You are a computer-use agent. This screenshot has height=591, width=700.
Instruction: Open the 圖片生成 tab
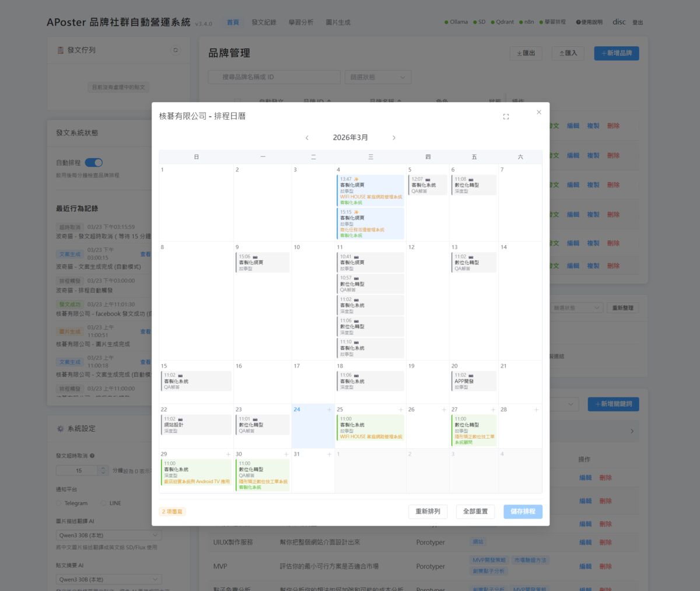click(338, 22)
